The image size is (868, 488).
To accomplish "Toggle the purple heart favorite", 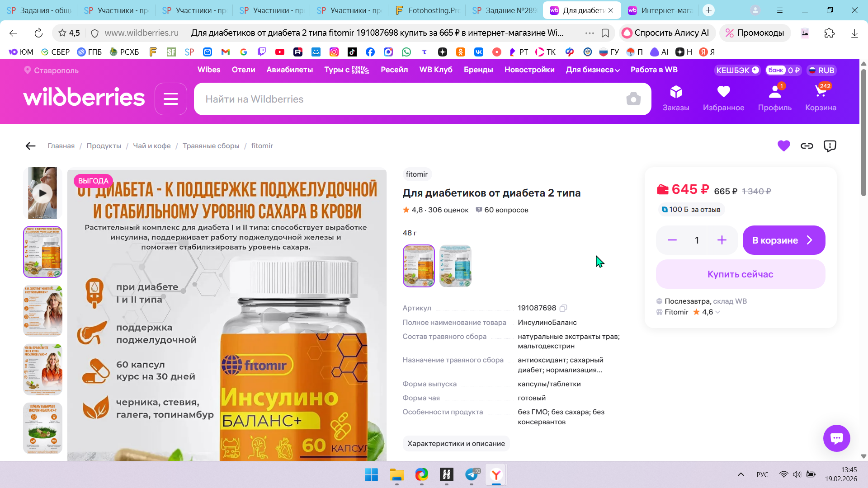I will point(783,146).
